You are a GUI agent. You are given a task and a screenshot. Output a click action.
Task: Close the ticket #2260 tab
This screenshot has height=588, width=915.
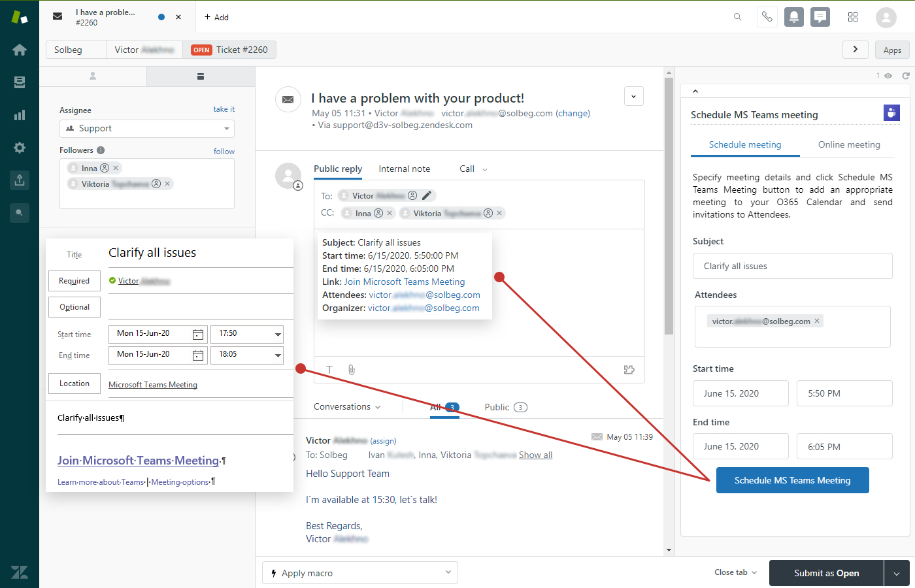coord(178,17)
